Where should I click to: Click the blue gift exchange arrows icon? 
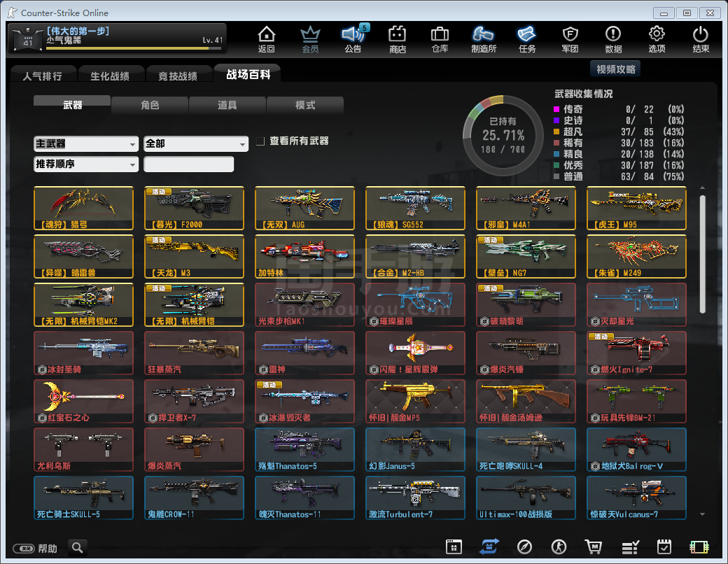point(489,547)
